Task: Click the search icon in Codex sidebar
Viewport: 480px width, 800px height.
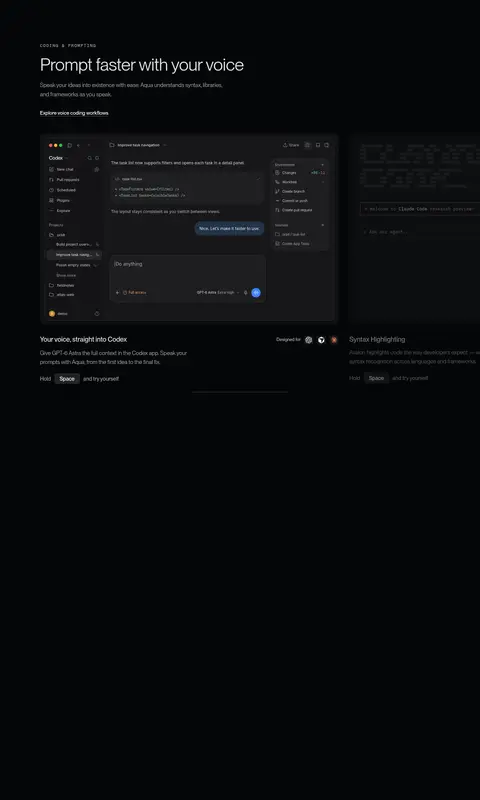Action: coord(90,158)
